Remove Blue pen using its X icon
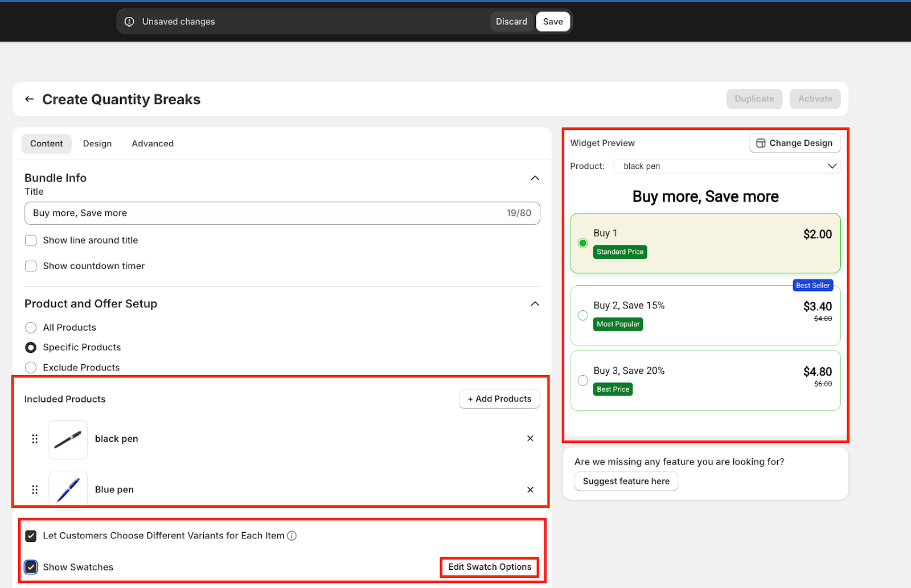The width and height of the screenshot is (911, 588). [530, 490]
